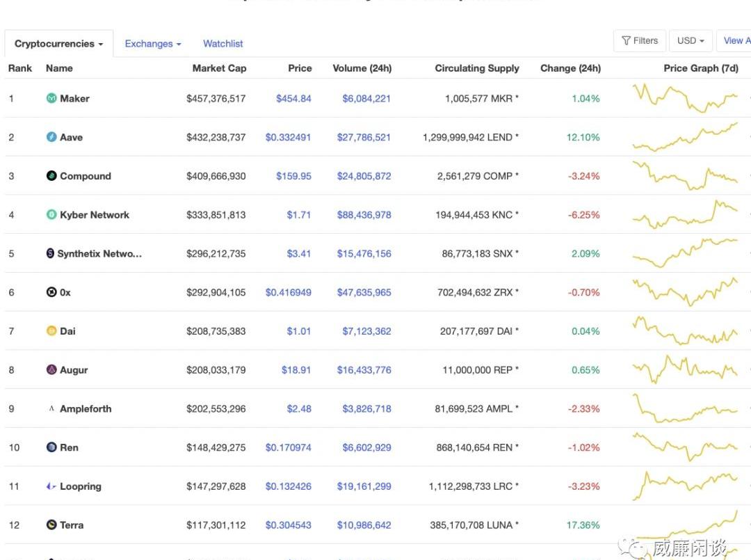Open the Dai coin page link
The height and width of the screenshot is (560, 751).
point(67,331)
